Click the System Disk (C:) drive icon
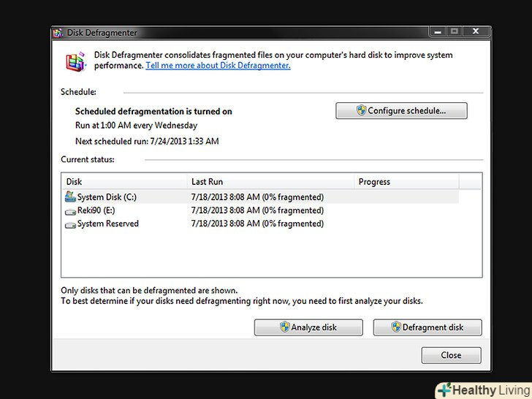This screenshot has width=532, height=399. [70, 197]
